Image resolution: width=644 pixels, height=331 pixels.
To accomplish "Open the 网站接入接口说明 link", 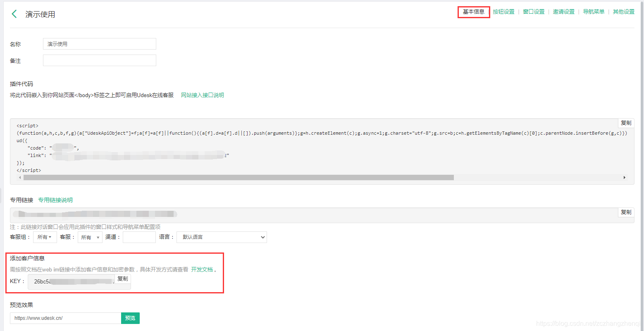I will [x=203, y=95].
